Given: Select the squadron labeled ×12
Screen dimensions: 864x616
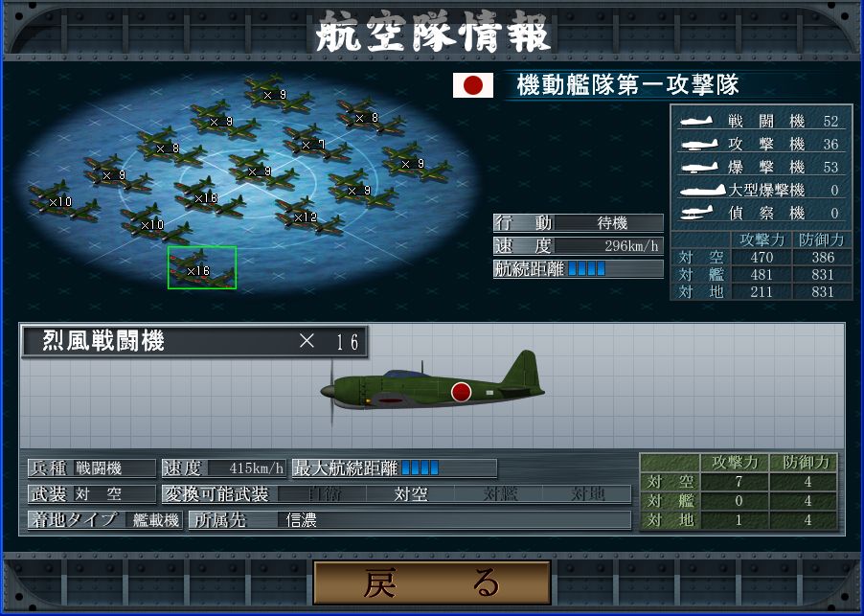Looking at the screenshot, I should [x=309, y=216].
